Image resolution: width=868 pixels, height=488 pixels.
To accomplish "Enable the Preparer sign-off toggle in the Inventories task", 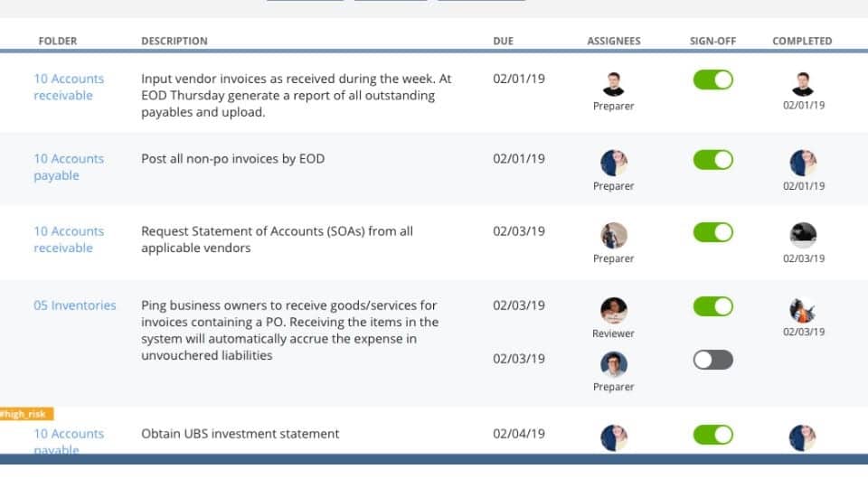I will [x=712, y=360].
